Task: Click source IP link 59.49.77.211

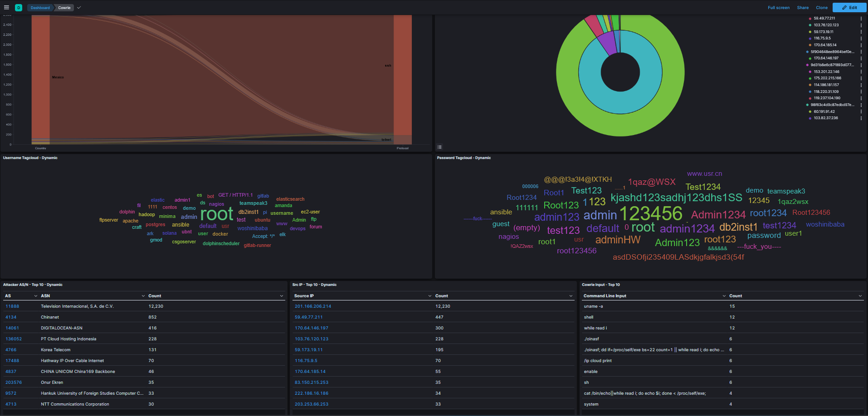Action: click(309, 317)
